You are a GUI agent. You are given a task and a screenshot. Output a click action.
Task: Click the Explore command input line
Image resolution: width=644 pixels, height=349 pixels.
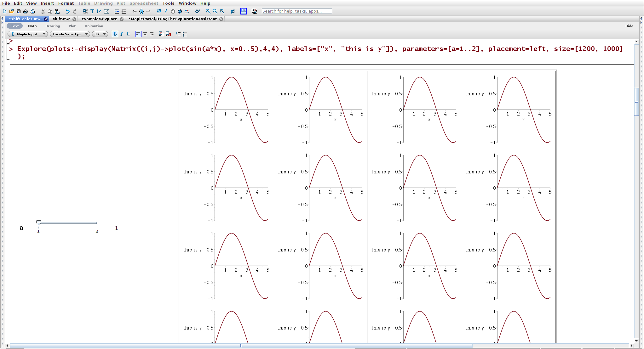320,52
